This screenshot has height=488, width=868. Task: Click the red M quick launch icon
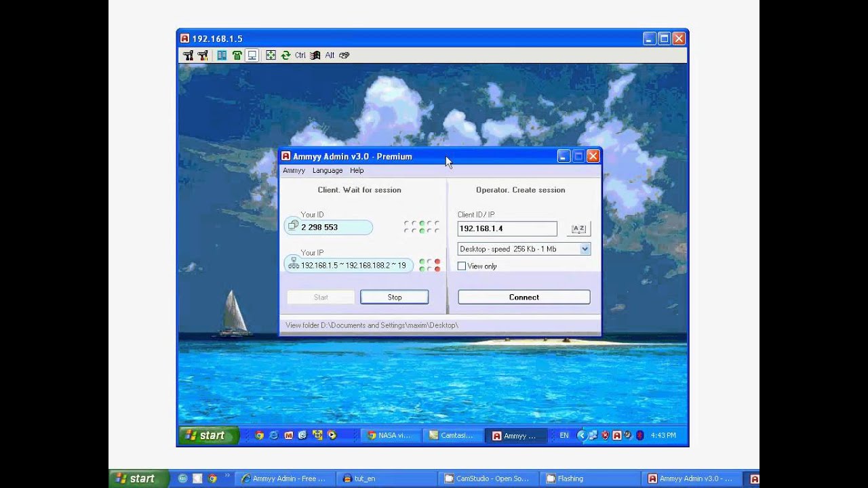288,436
